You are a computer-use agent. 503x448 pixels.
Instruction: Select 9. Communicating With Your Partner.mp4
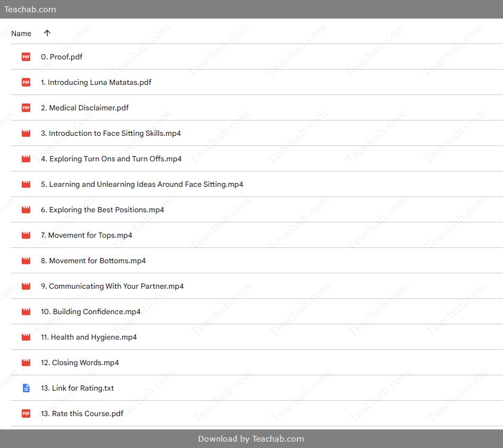112,286
